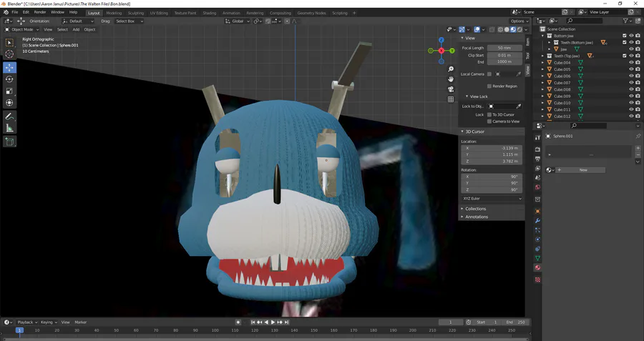Screen dimensions: 644x341
Task: Open the Render menu
Action: point(40,12)
